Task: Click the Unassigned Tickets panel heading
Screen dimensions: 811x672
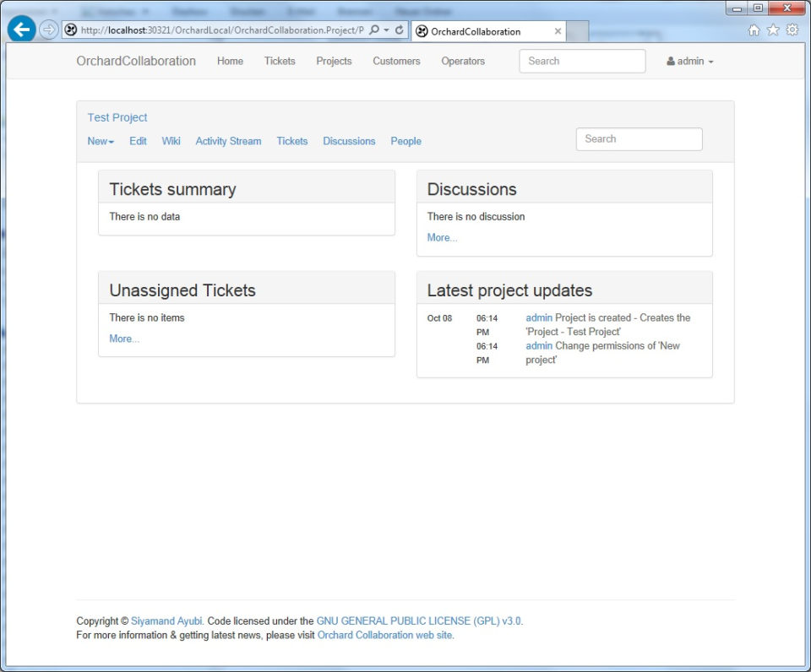Action: (x=182, y=290)
